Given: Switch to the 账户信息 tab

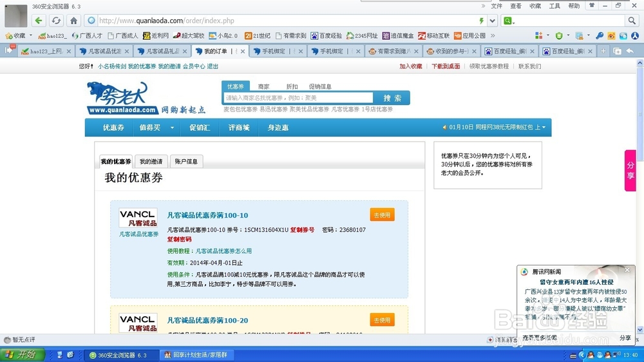Looking at the screenshot, I should [x=186, y=162].
